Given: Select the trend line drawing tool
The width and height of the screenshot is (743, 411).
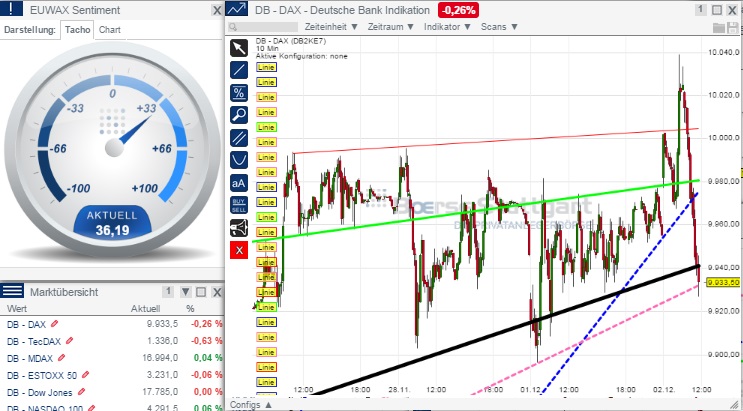Looking at the screenshot, I should [x=239, y=70].
